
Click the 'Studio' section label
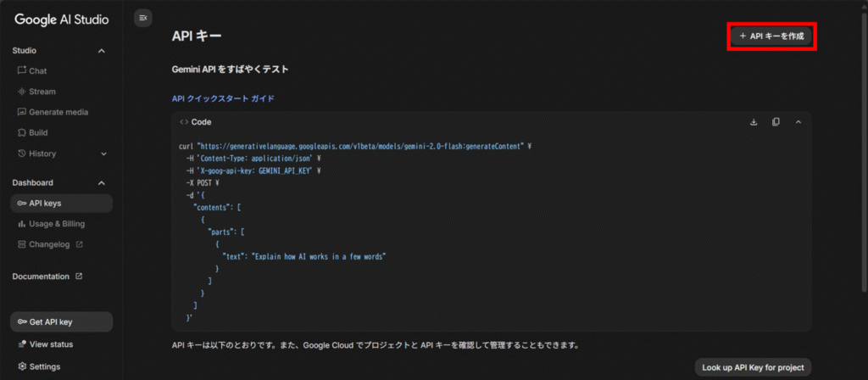(x=25, y=50)
